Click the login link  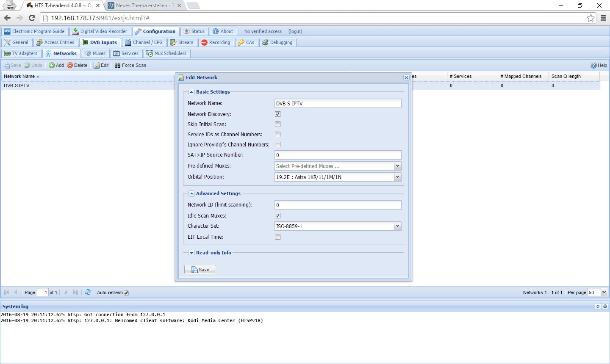click(x=295, y=31)
